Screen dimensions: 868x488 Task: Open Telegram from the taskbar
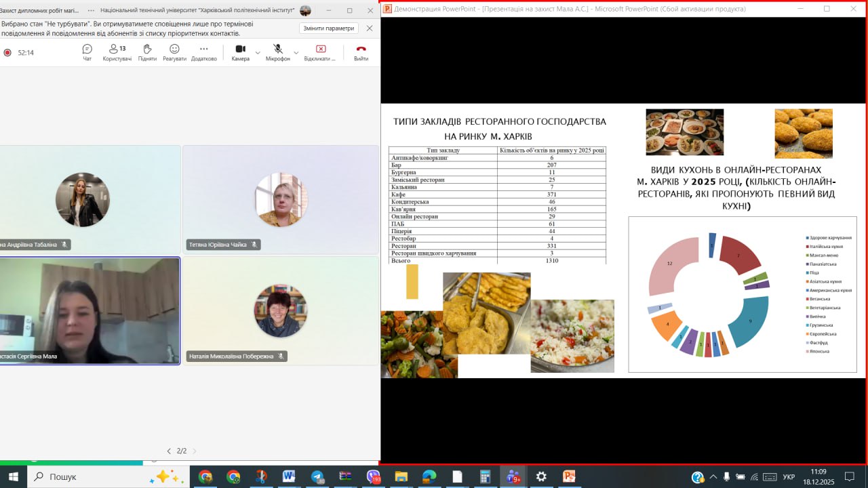317,476
